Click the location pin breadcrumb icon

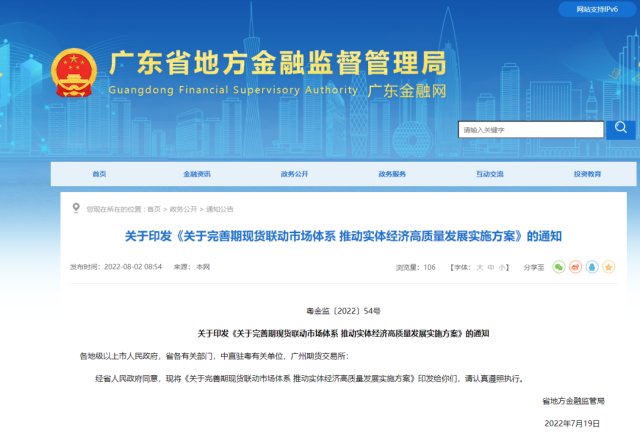click(x=76, y=208)
